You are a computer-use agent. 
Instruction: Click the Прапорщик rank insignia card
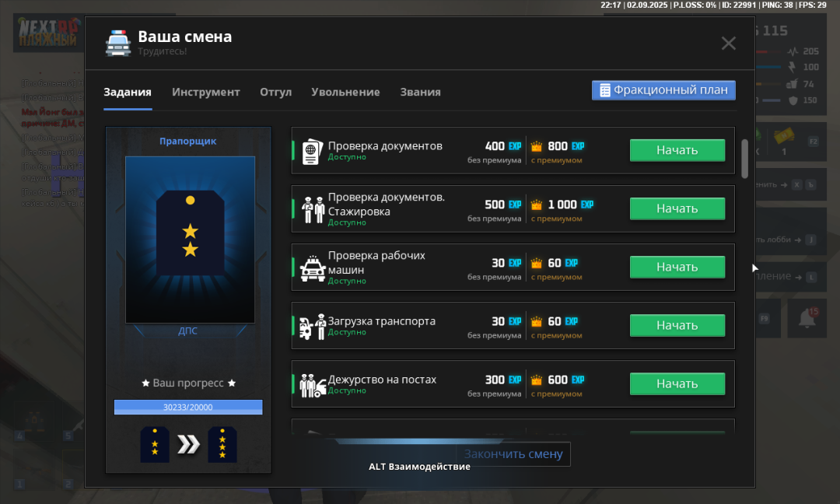tap(190, 240)
